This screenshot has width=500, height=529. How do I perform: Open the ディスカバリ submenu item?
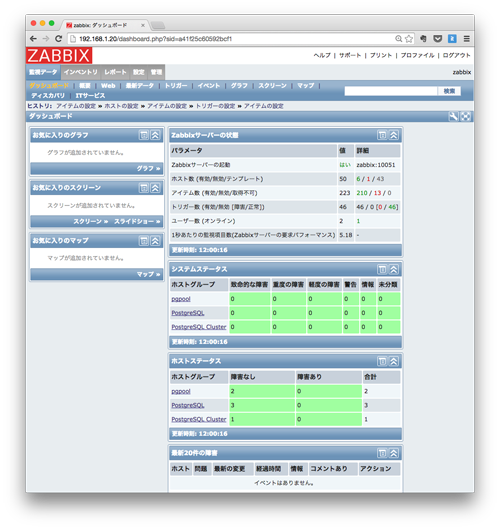click(48, 96)
